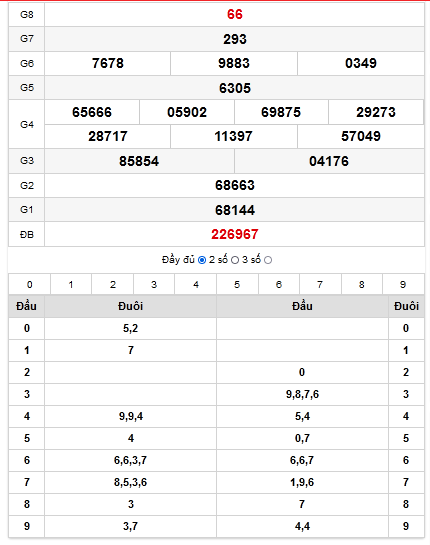
Task: Filter results by digit 0
Action: (x=30, y=285)
